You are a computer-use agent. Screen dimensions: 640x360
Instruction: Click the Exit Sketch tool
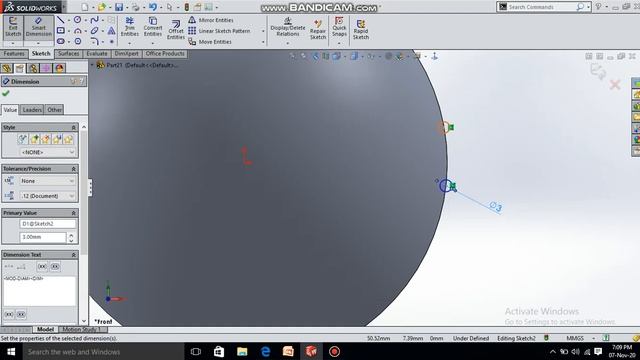tap(13, 27)
